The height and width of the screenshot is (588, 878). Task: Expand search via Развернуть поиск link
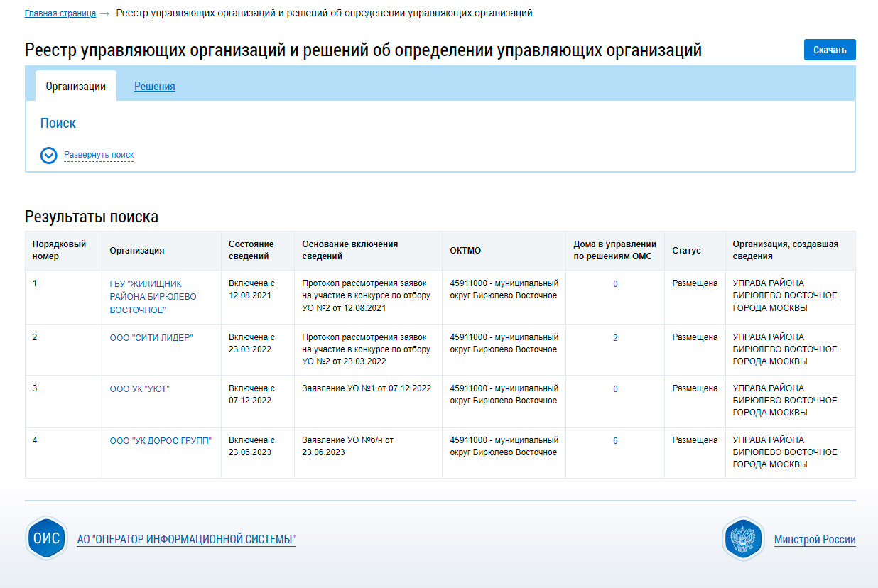[x=99, y=155]
